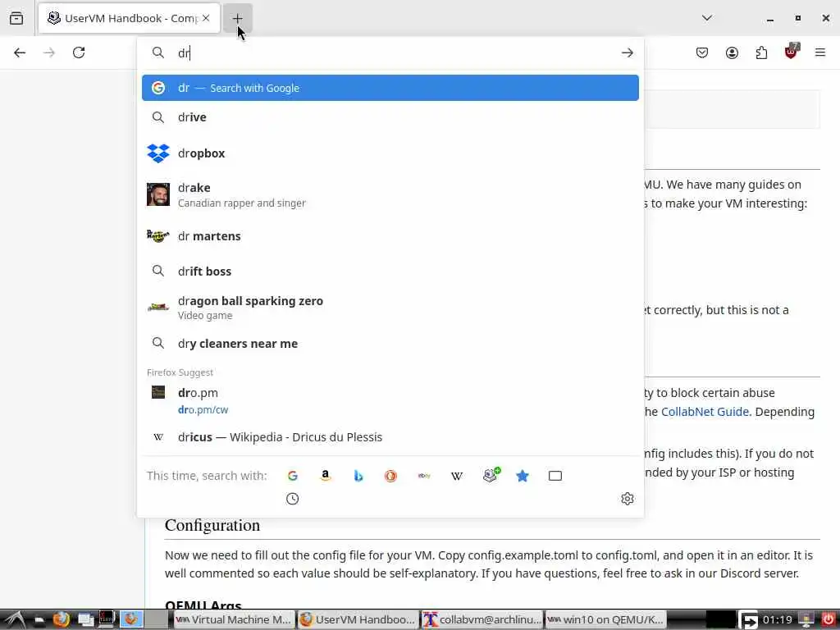Search history with clock icon
Image resolution: width=840 pixels, height=630 pixels.
(x=293, y=499)
